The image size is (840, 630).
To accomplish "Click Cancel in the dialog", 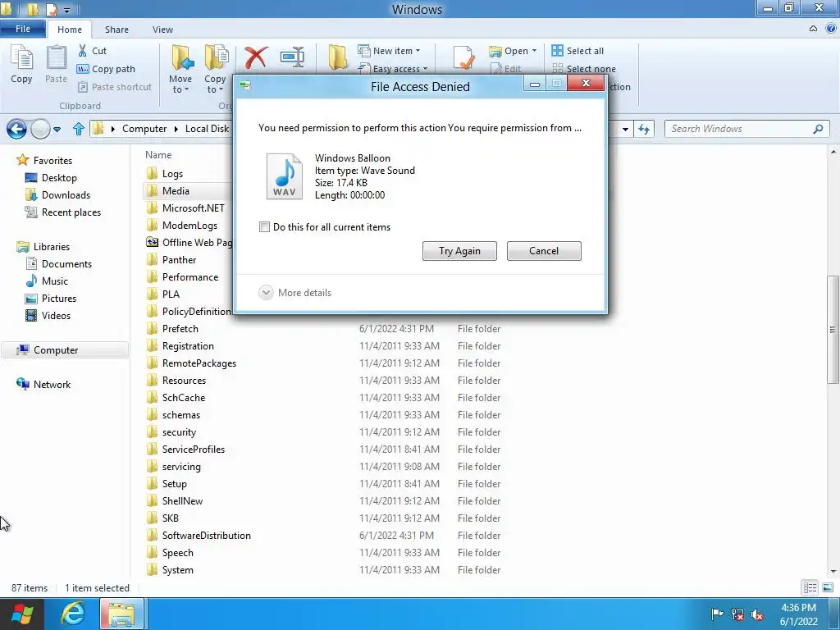I will [x=544, y=251].
